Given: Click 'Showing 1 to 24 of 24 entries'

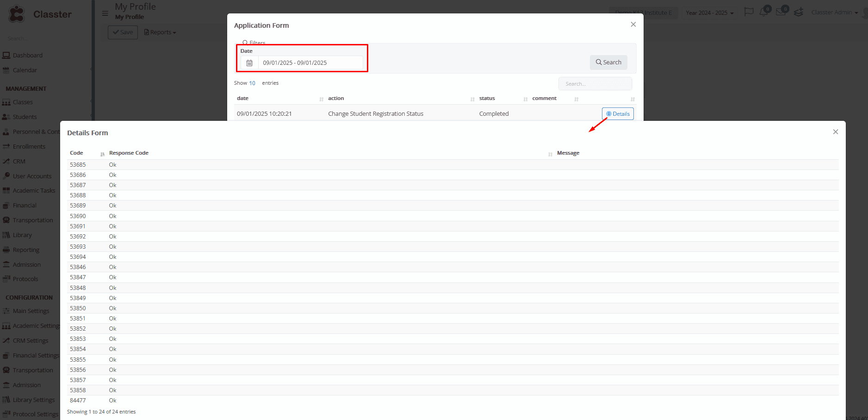Looking at the screenshot, I should 101,412.
